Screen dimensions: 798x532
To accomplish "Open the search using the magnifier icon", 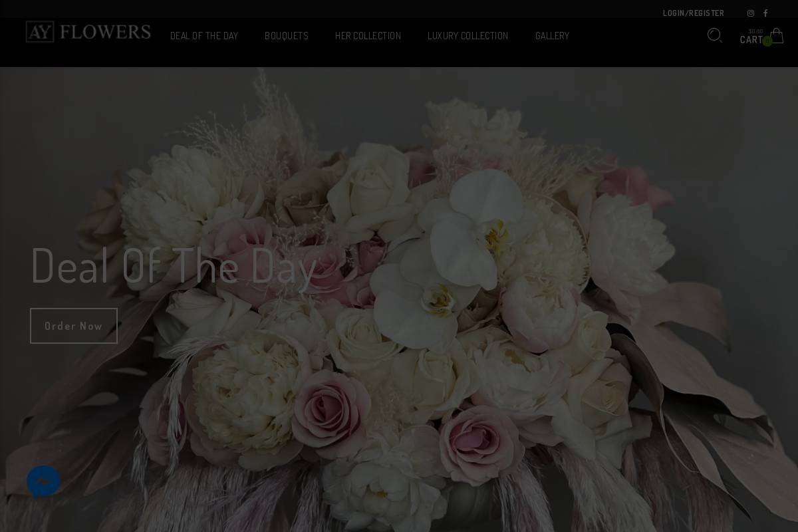I will tap(715, 36).
